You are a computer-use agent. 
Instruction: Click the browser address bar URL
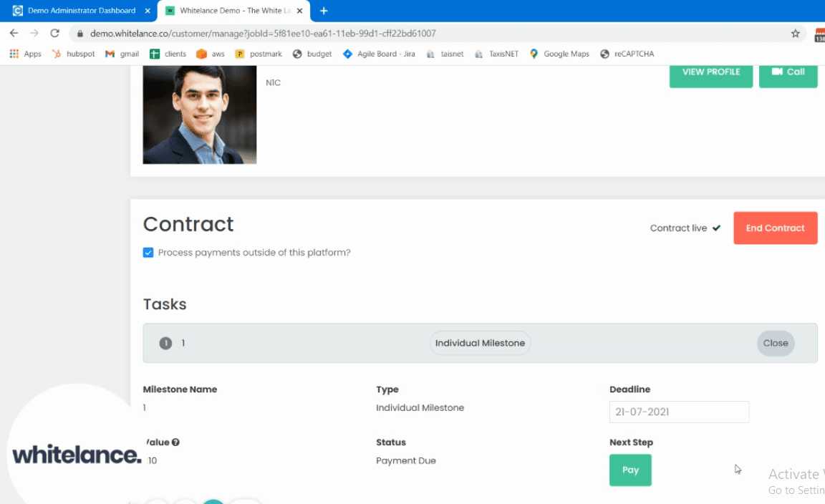click(x=263, y=33)
